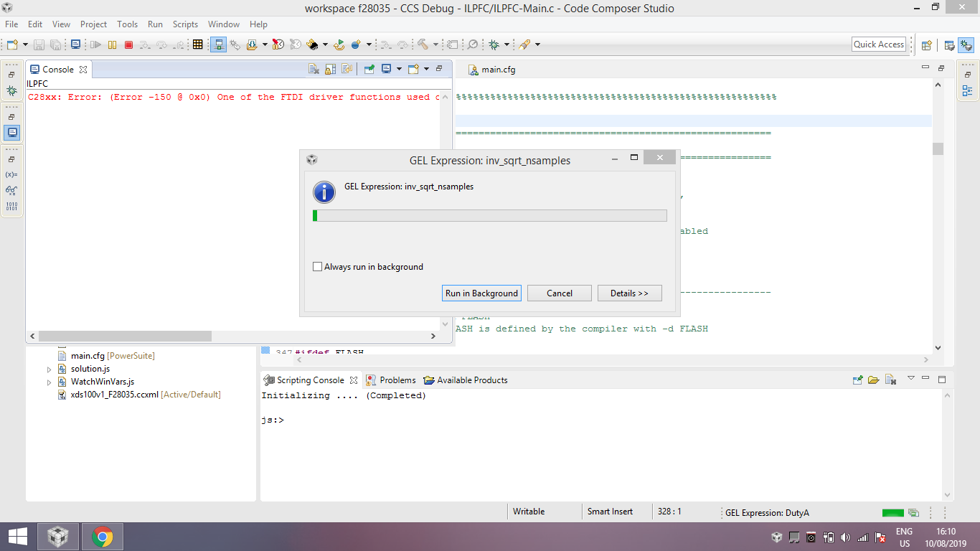
Task: Select xds100v1_F28035.ccxml in project tree
Action: tap(139, 395)
